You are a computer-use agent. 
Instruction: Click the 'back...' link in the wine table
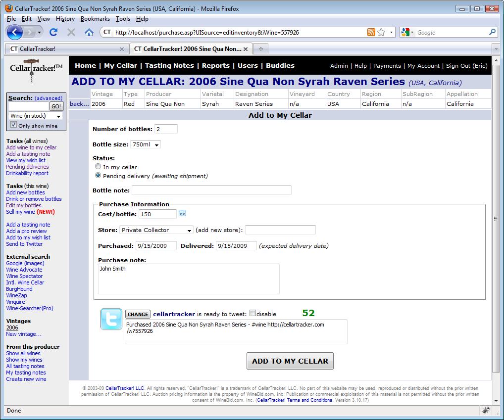point(79,104)
